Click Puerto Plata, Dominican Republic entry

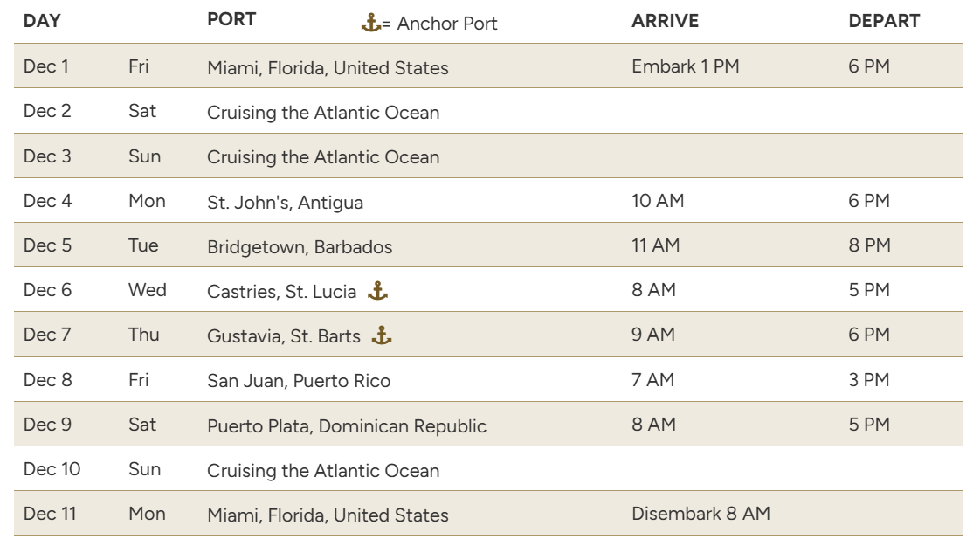coord(347,425)
